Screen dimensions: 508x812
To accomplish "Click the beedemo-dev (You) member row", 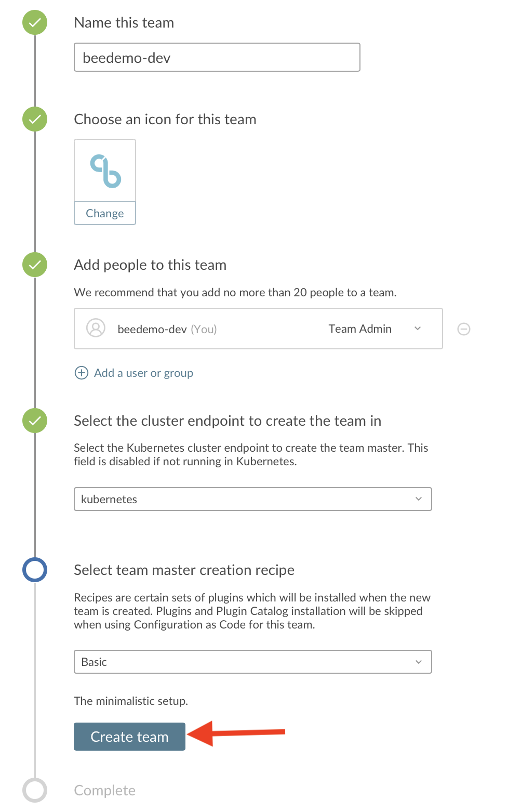I will 258,329.
